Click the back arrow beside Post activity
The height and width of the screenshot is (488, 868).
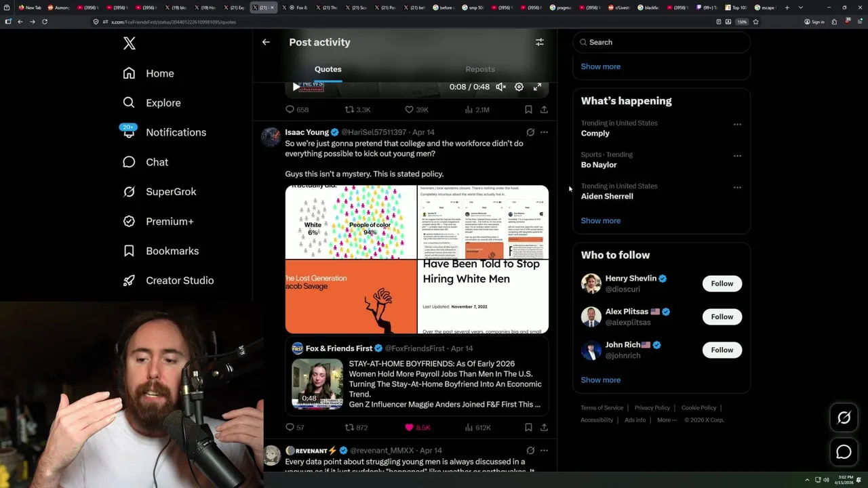tap(266, 42)
